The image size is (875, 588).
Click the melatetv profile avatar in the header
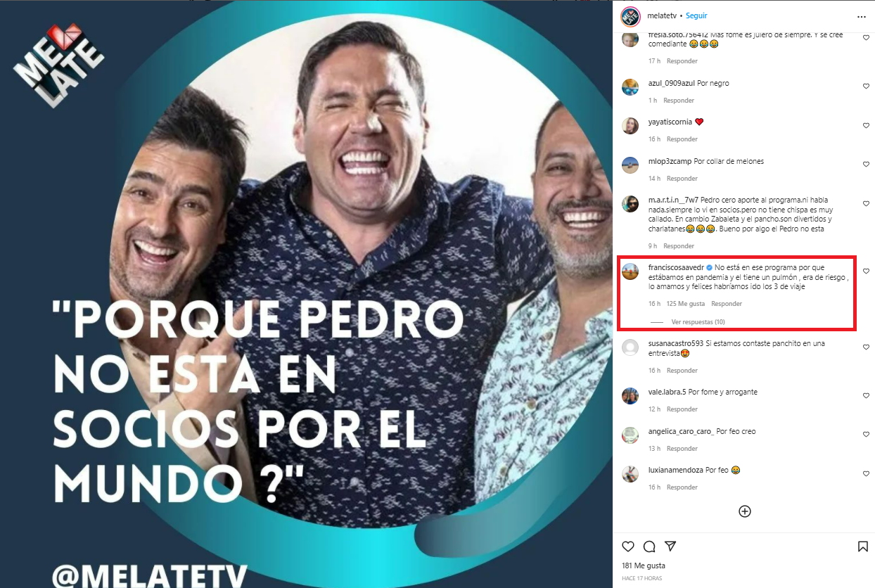point(630,15)
